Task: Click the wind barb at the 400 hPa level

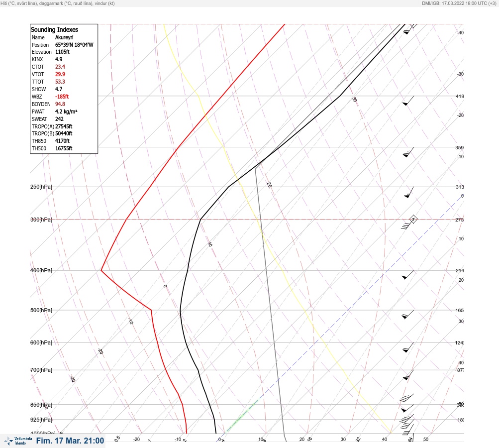Action: click(407, 275)
